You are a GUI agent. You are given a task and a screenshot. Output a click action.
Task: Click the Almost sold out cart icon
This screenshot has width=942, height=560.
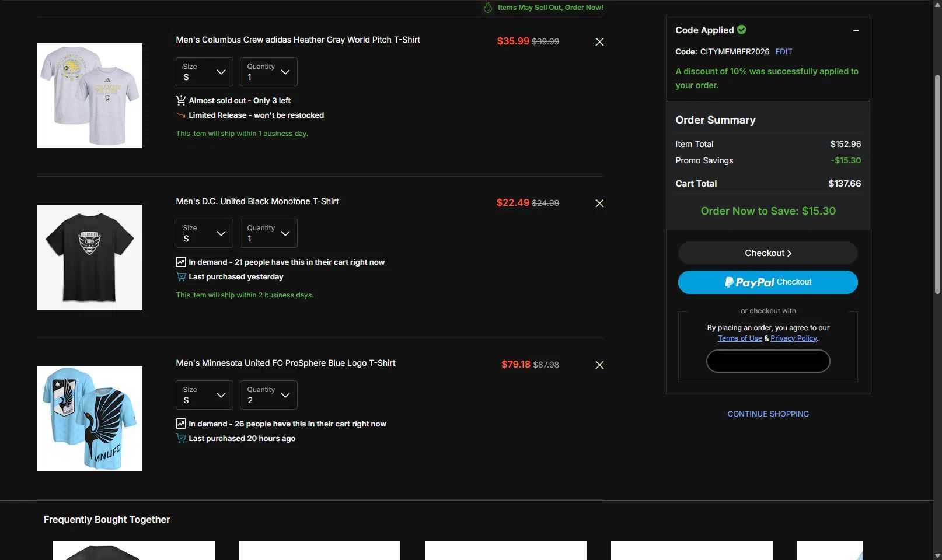(x=181, y=100)
